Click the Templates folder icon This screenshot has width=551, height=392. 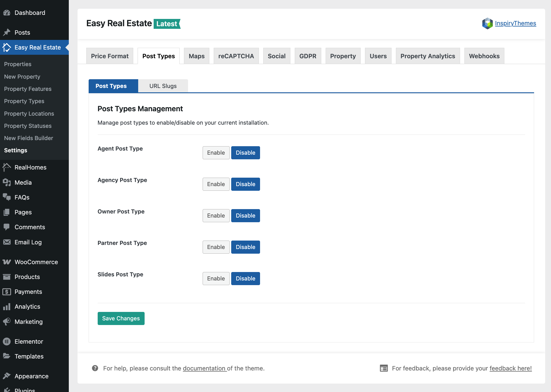(x=7, y=356)
